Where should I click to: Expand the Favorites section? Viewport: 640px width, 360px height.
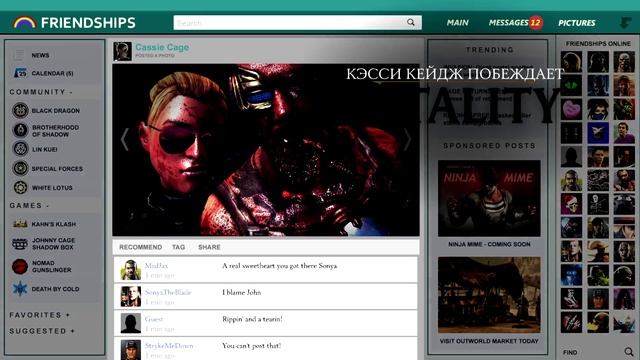[40, 315]
